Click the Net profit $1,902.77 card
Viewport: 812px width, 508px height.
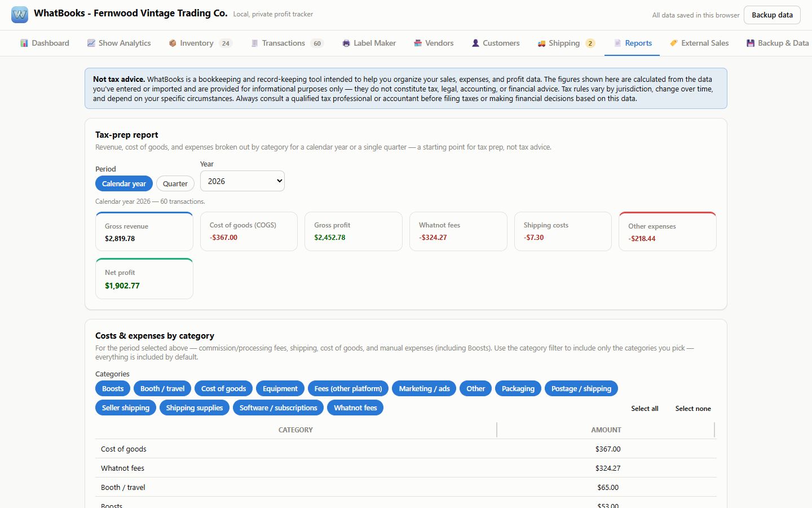point(144,278)
